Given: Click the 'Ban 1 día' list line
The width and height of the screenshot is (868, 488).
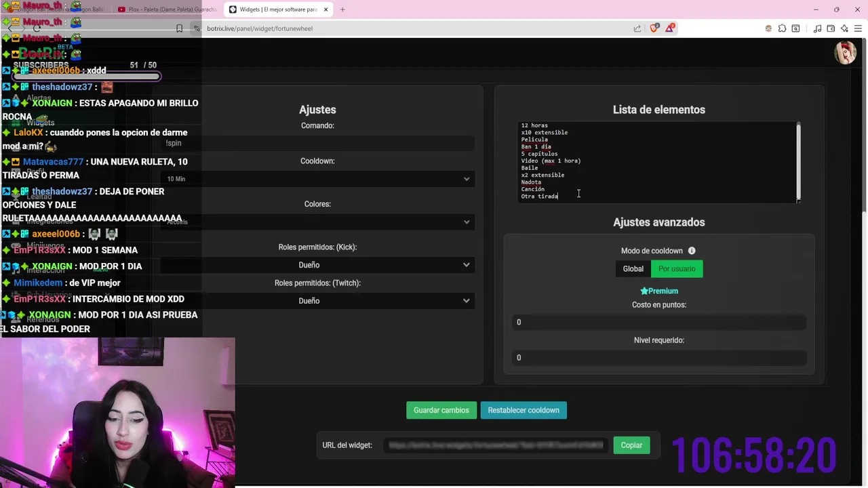Looking at the screenshot, I should click(536, 146).
